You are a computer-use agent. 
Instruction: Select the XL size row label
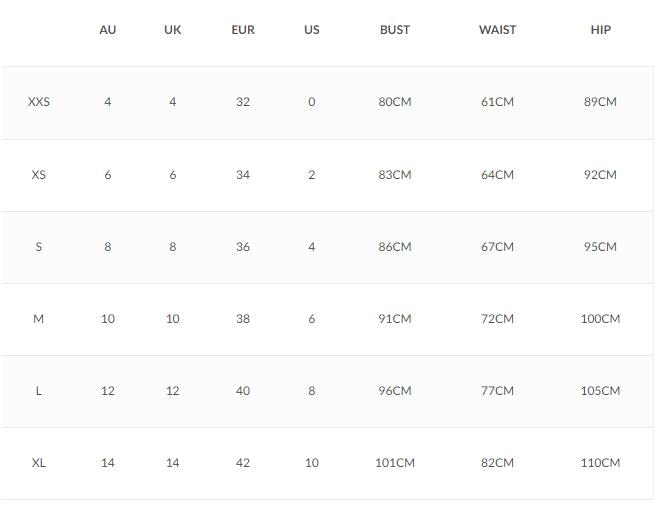(x=39, y=463)
